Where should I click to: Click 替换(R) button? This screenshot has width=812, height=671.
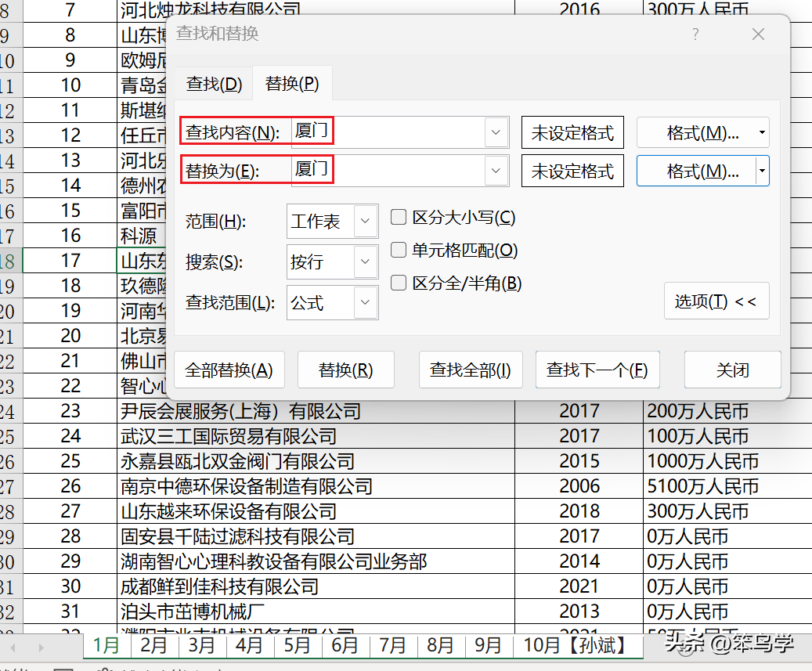346,370
